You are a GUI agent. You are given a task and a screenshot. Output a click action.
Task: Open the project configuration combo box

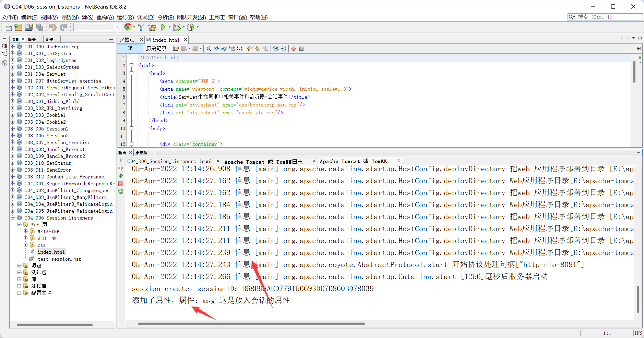pos(97,27)
